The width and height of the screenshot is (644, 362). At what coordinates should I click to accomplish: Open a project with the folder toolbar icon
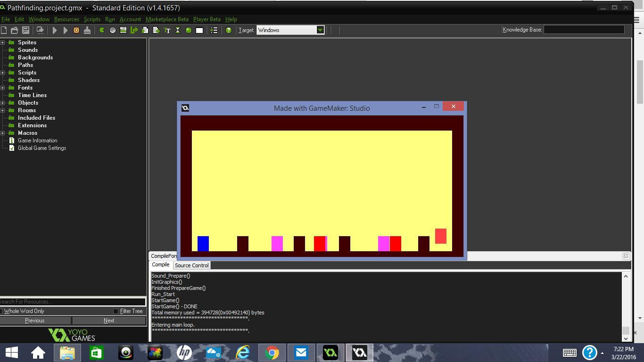(x=15, y=30)
